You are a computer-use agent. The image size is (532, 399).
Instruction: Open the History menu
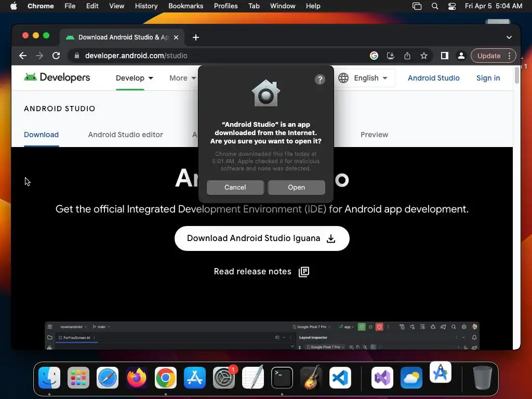pyautogui.click(x=146, y=6)
